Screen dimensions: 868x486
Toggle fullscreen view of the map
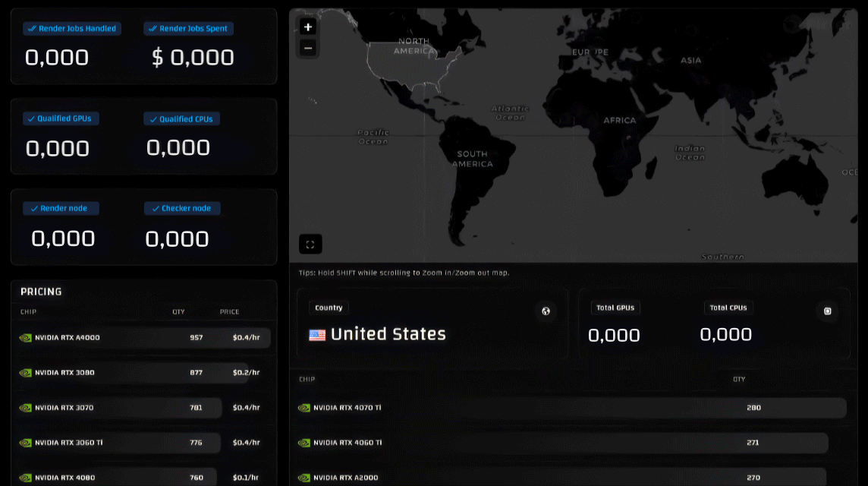tap(310, 245)
